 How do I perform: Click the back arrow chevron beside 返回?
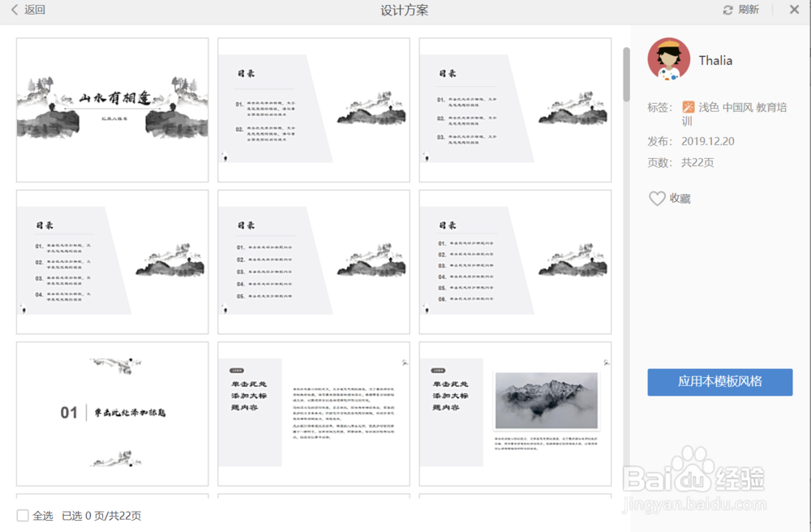(x=13, y=10)
